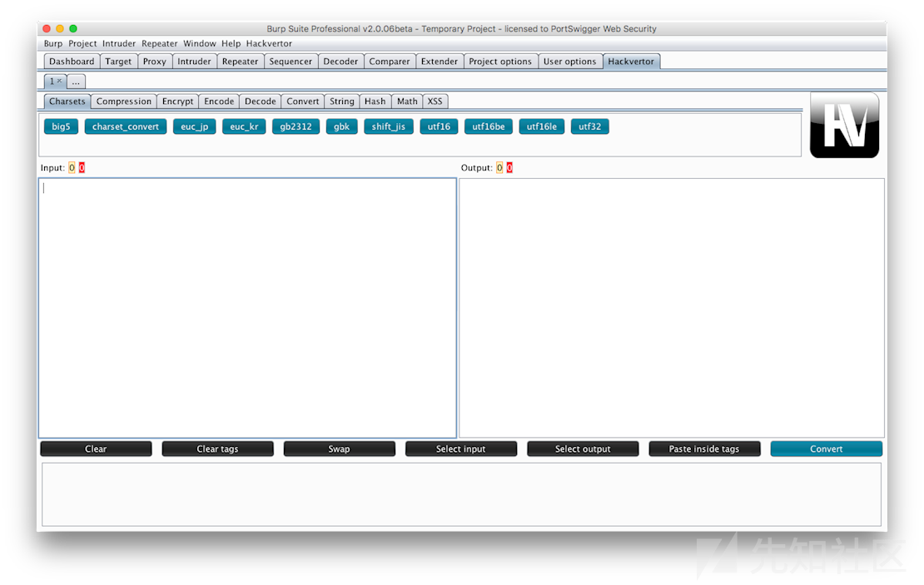This screenshot has width=924, height=585.
Task: Click inside the Output text area
Action: click(x=671, y=308)
